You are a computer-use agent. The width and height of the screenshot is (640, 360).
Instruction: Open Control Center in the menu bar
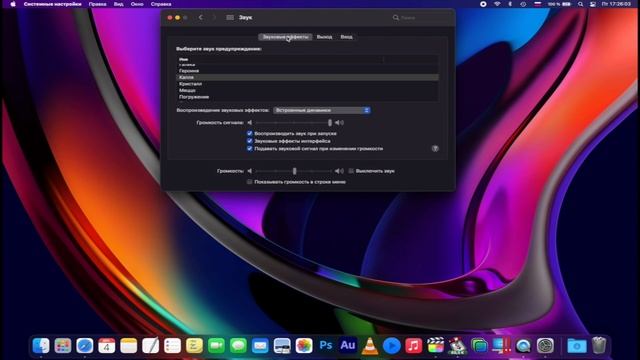coord(593,4)
